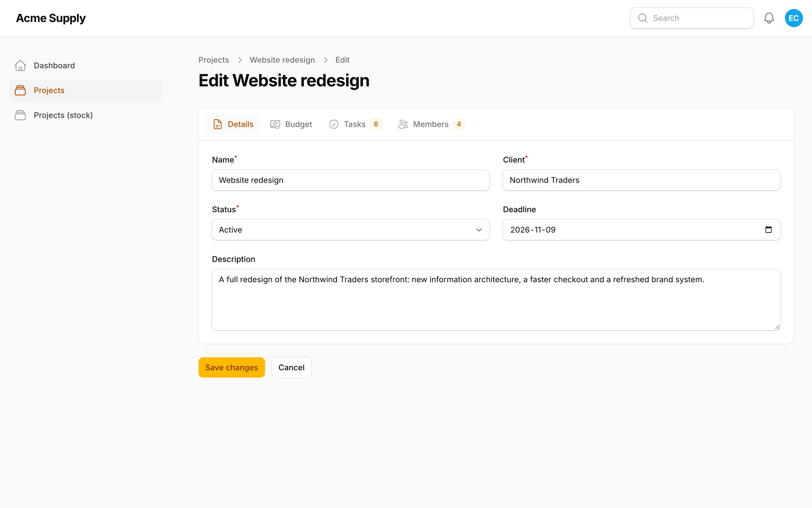Image resolution: width=812 pixels, height=508 pixels.
Task: Focus the Client input field
Action: tap(641, 180)
